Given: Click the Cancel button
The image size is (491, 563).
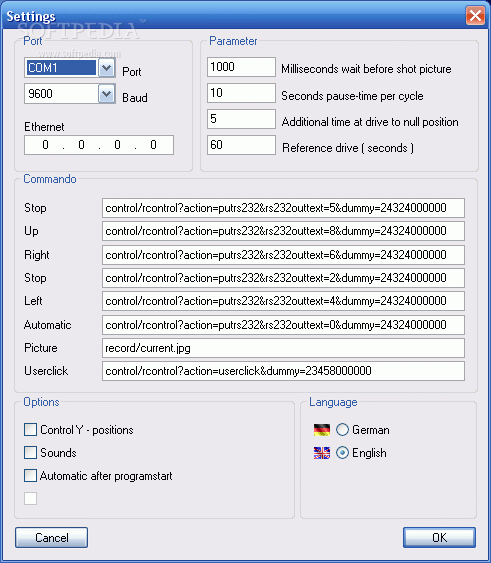Looking at the screenshot, I should click(x=51, y=538).
